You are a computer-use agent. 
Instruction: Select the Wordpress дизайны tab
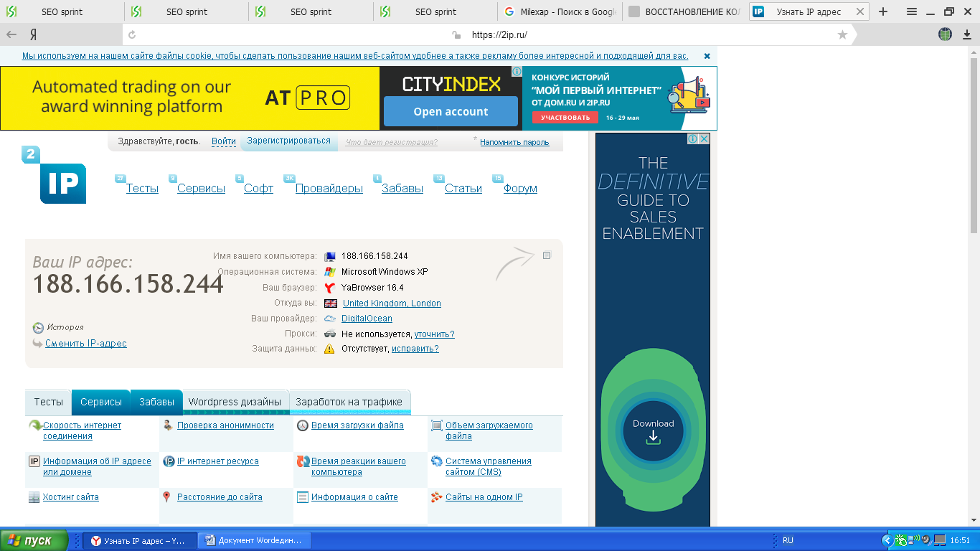pyautogui.click(x=235, y=402)
